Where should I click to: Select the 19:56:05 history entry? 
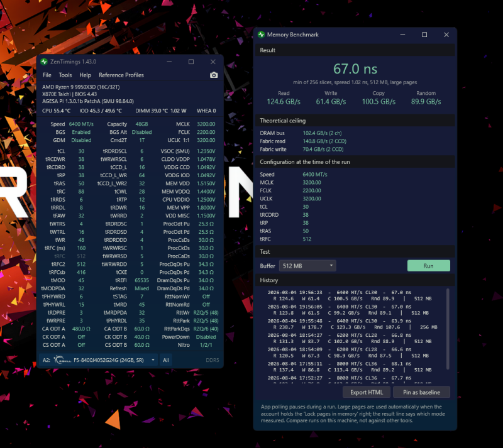tap(348, 310)
